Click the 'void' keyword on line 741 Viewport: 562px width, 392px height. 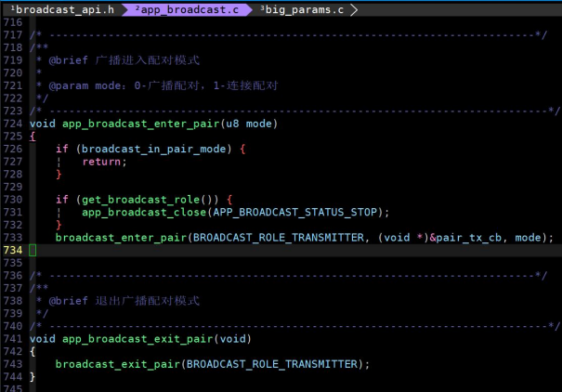click(x=43, y=339)
